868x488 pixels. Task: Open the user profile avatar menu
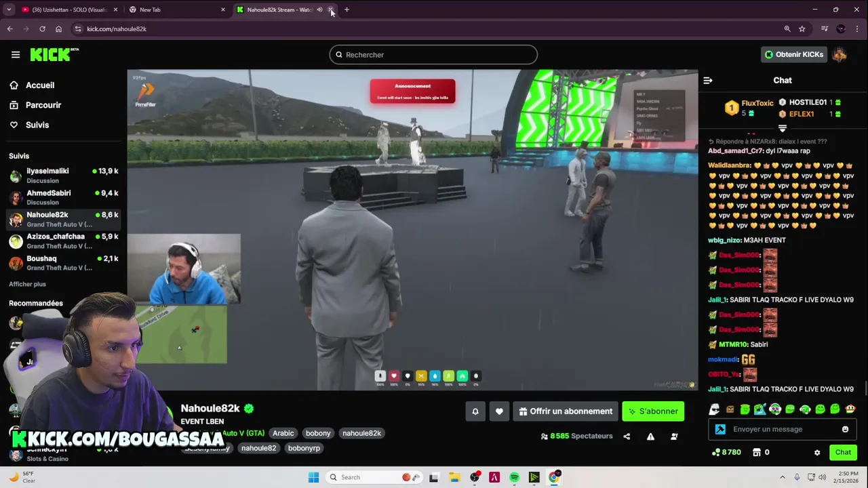[840, 55]
